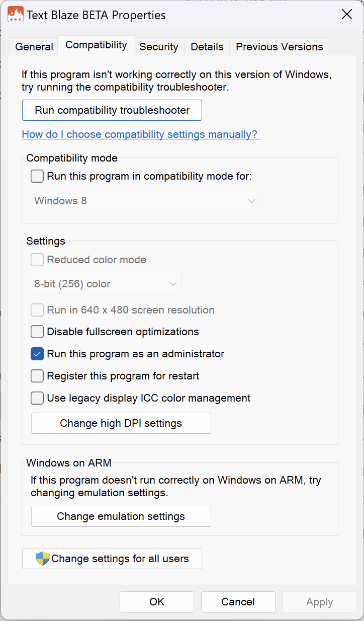Enable Use legacy display ICC color management

coord(37,399)
